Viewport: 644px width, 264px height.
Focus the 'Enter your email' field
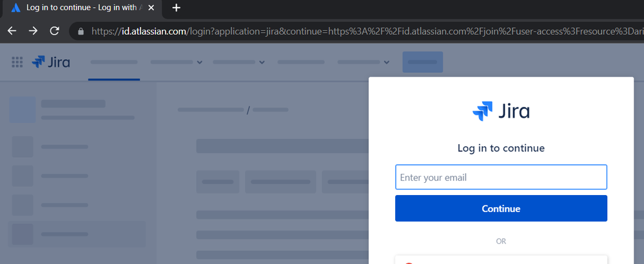(501, 177)
